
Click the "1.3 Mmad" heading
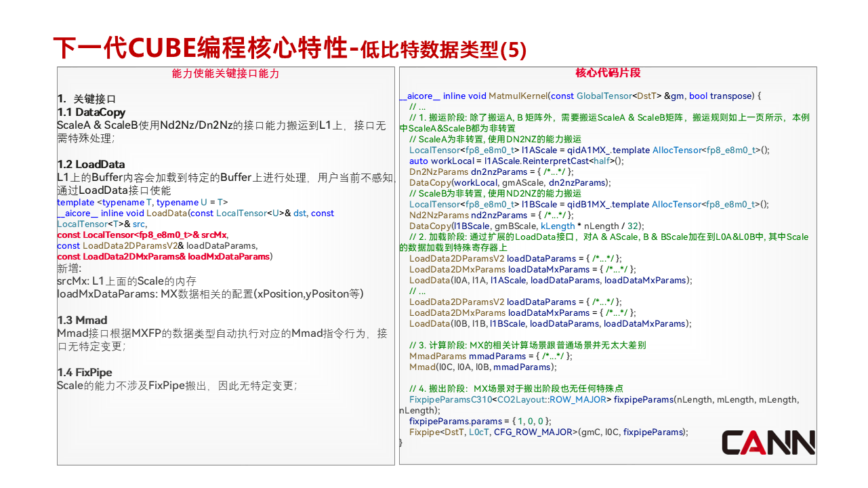coord(83,320)
